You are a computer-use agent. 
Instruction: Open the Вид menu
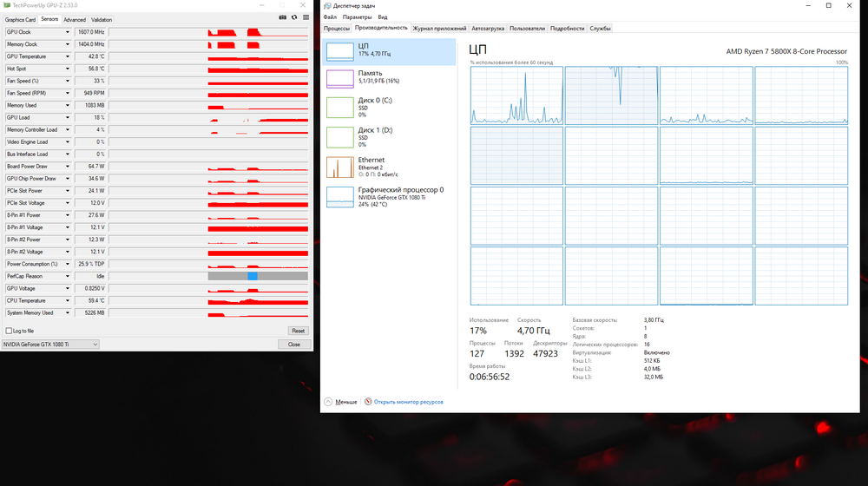(x=383, y=17)
